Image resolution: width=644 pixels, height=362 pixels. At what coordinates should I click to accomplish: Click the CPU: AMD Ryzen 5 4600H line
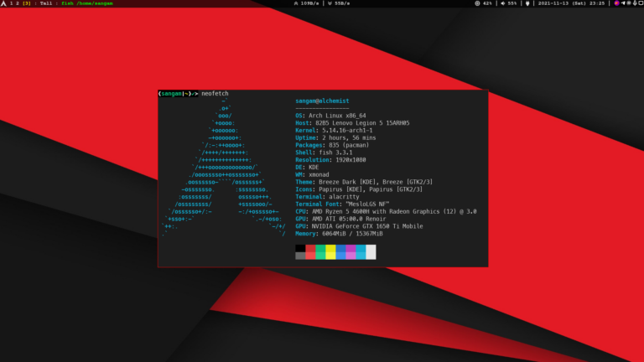point(386,212)
